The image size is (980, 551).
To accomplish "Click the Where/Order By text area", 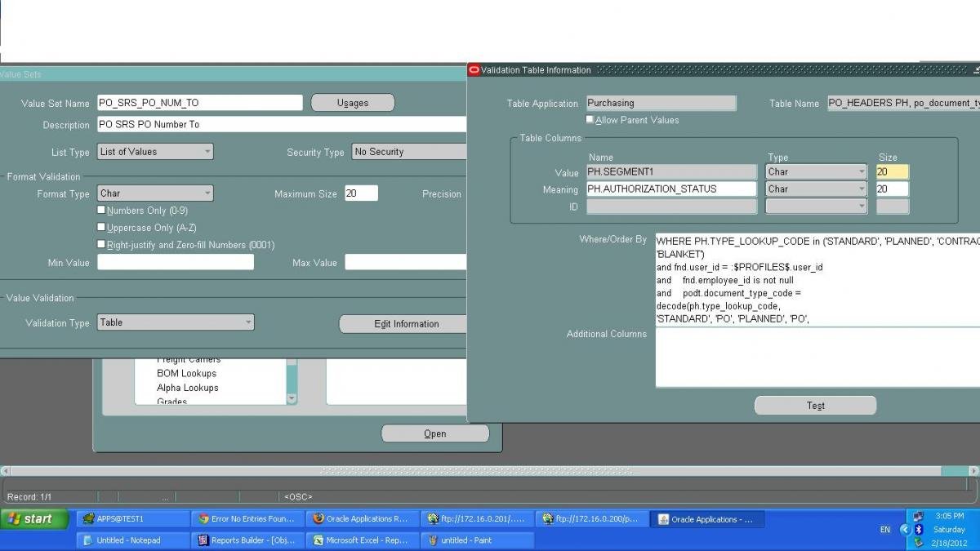I will [817, 280].
